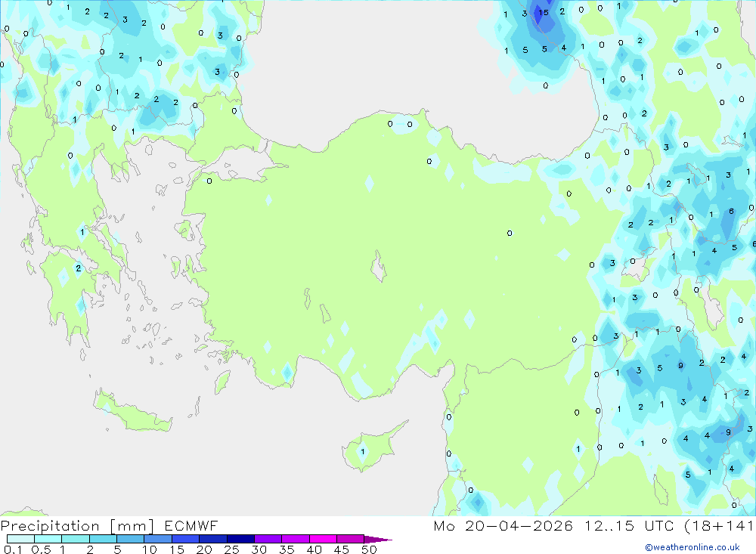The width and height of the screenshot is (756, 554).
Task: Choose the 25–30 mm navy legend swatch
Action: [240, 539]
